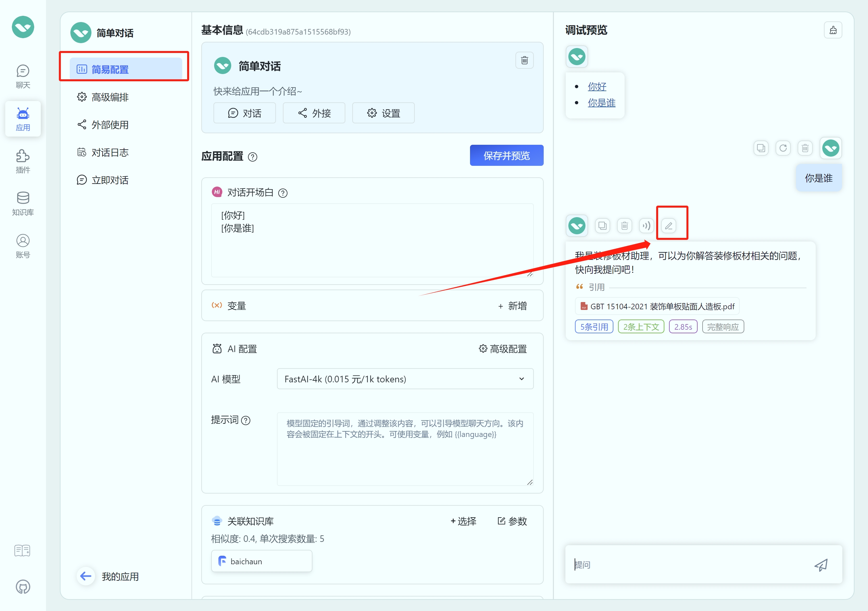Open the documentation book icon in sidebar
This screenshot has height=611, width=868.
tap(23, 550)
